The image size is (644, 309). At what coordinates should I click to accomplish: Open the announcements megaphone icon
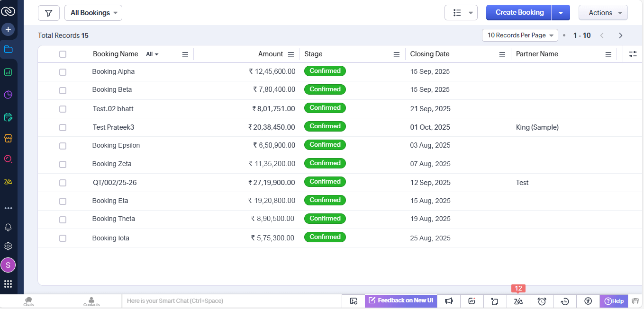click(449, 301)
